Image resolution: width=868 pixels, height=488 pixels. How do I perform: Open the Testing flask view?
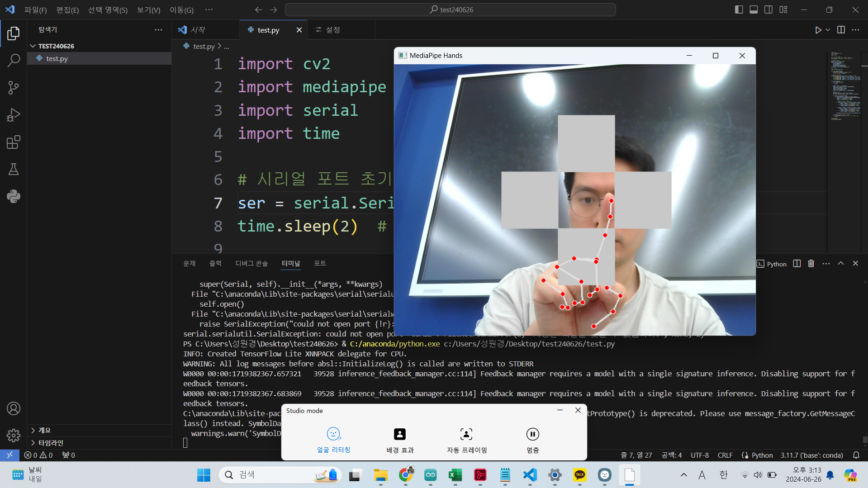pyautogui.click(x=14, y=169)
